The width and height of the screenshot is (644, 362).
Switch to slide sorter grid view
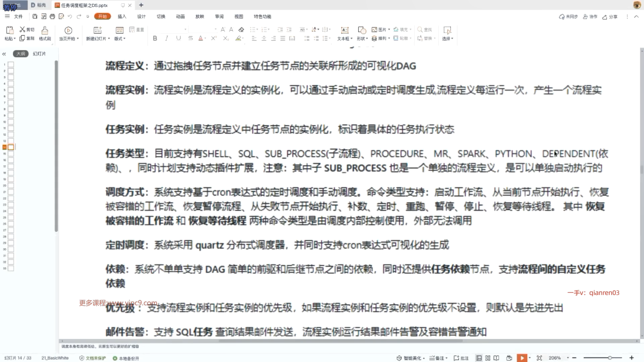pyautogui.click(x=488, y=358)
